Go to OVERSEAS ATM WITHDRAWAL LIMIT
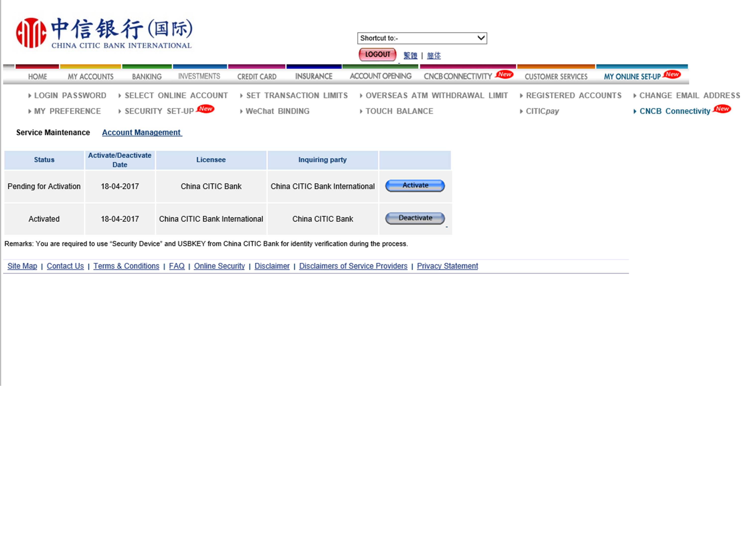This screenshot has height=560, width=747. tap(437, 96)
